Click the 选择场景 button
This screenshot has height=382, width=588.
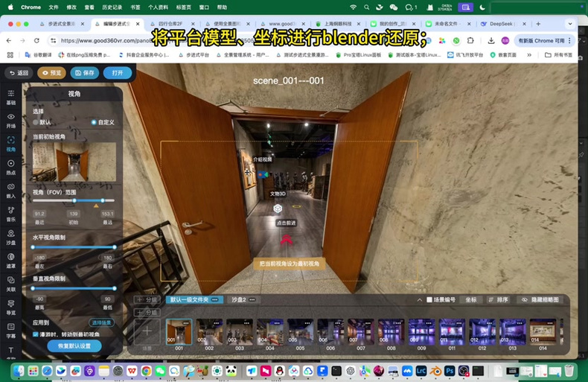click(102, 322)
